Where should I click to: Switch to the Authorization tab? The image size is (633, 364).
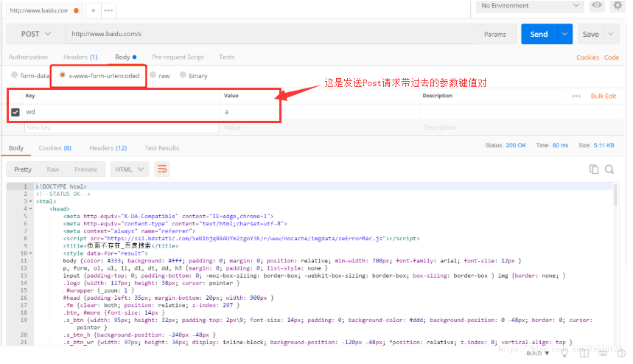click(28, 57)
